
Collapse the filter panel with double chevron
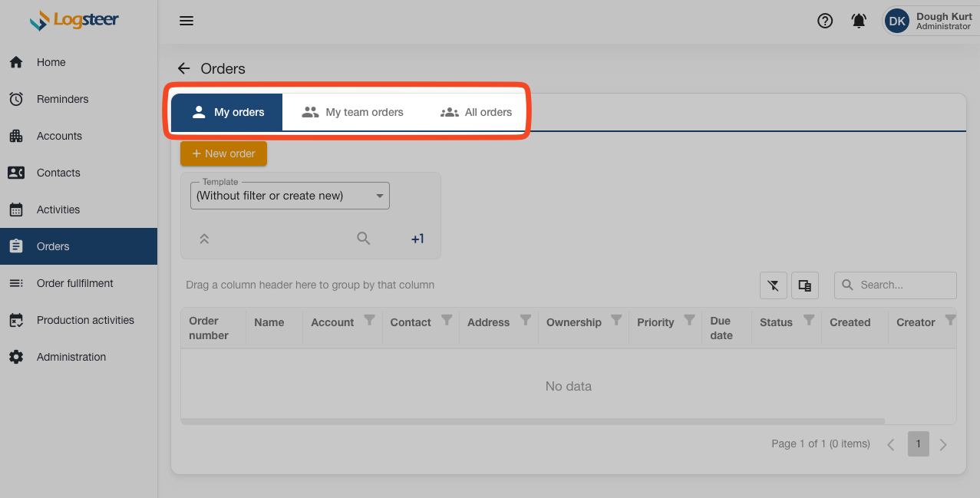pos(204,239)
